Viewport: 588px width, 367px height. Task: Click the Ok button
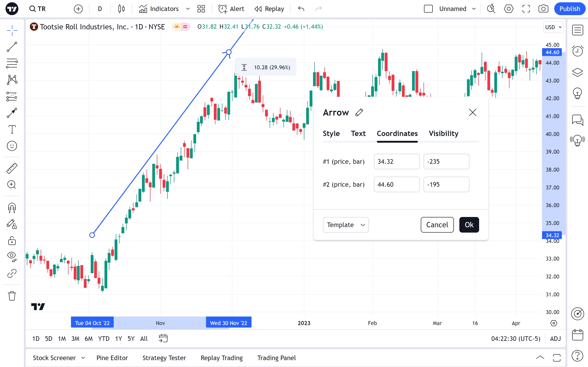pos(469,225)
